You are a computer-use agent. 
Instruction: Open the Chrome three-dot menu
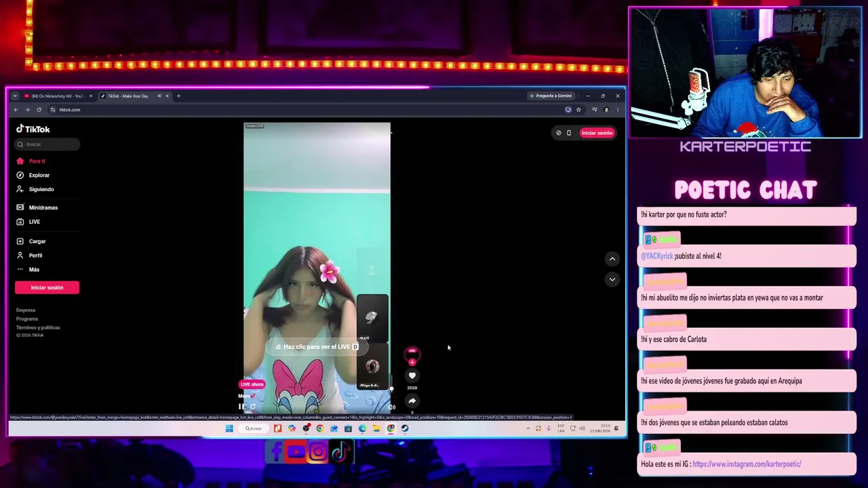tap(617, 110)
